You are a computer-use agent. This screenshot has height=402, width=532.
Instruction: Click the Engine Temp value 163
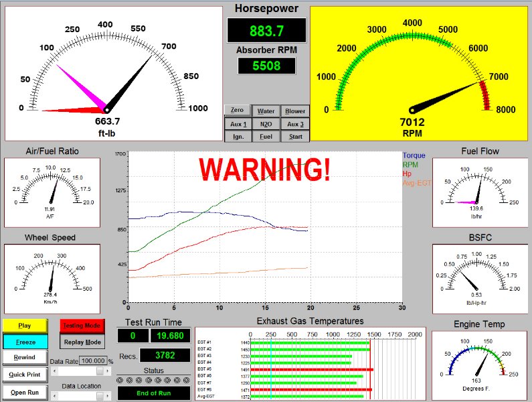click(476, 381)
